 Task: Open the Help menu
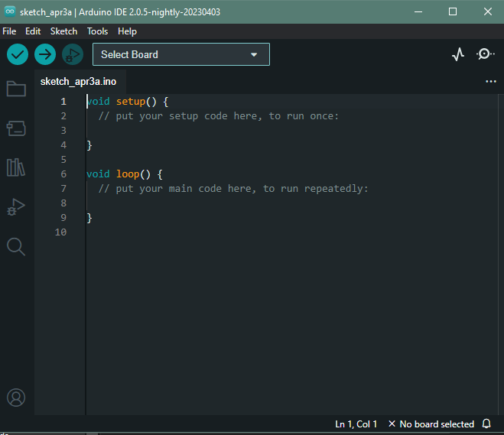coord(127,31)
